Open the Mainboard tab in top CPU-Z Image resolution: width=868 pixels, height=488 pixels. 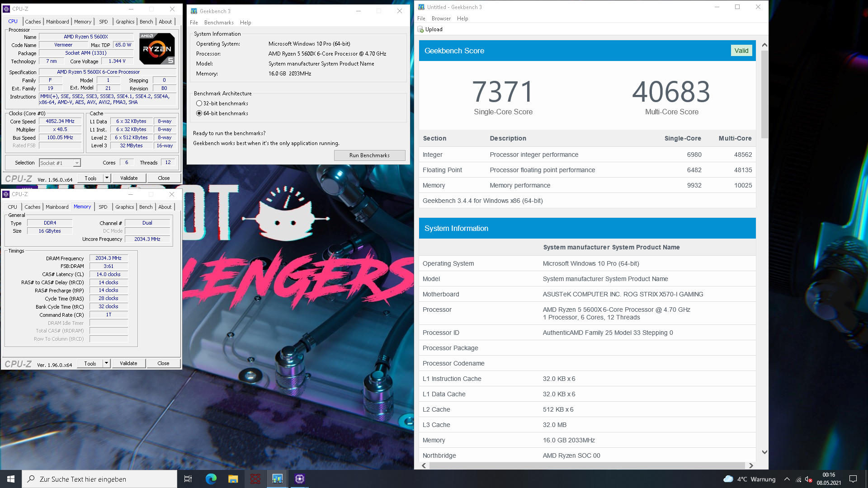click(x=57, y=22)
